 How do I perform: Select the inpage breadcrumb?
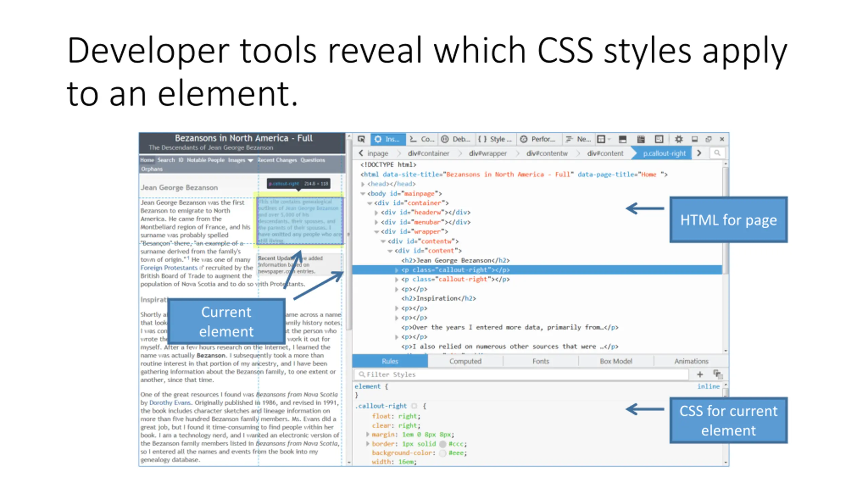pyautogui.click(x=377, y=153)
